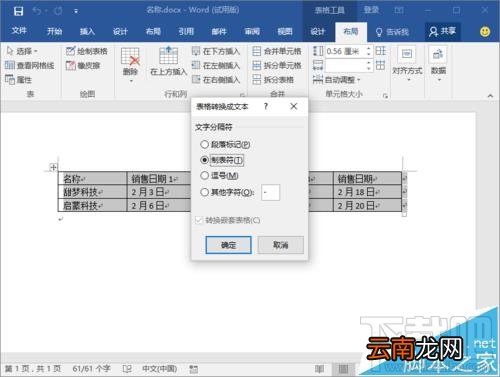Image resolution: width=500 pixels, height=377 pixels.
Task: Click the macro recording icon in status bar
Action: [194, 369]
